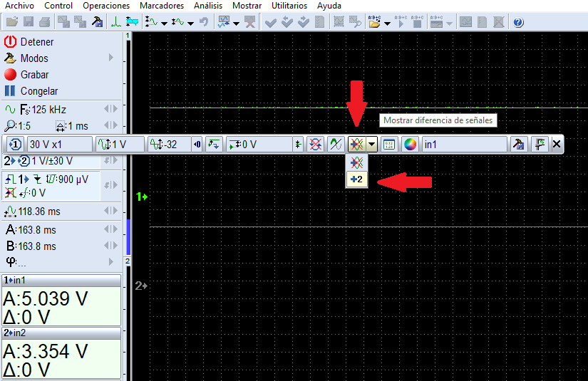
Task: Select the '+2' option in the dropdown list
Action: tap(357, 180)
